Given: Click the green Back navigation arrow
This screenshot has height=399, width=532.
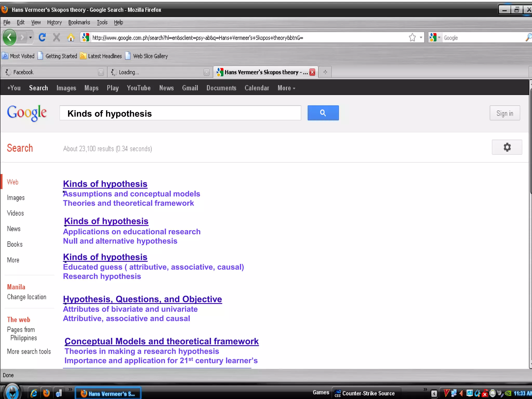Looking at the screenshot, I should 10,38.
